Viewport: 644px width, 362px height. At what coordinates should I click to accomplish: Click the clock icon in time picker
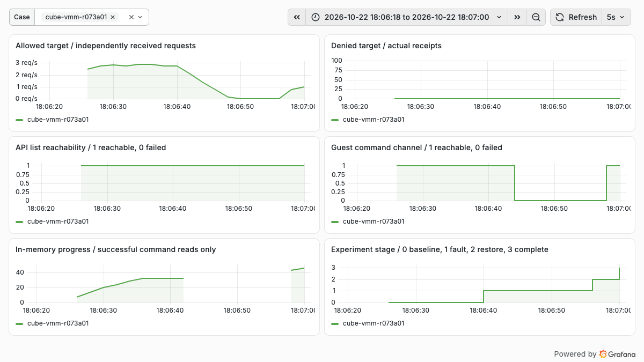click(315, 17)
